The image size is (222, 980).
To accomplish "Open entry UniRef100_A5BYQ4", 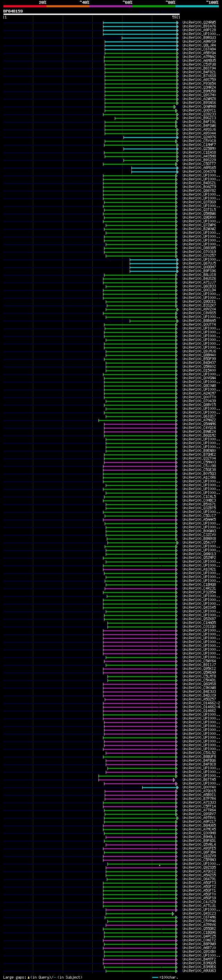I will coord(199,53).
